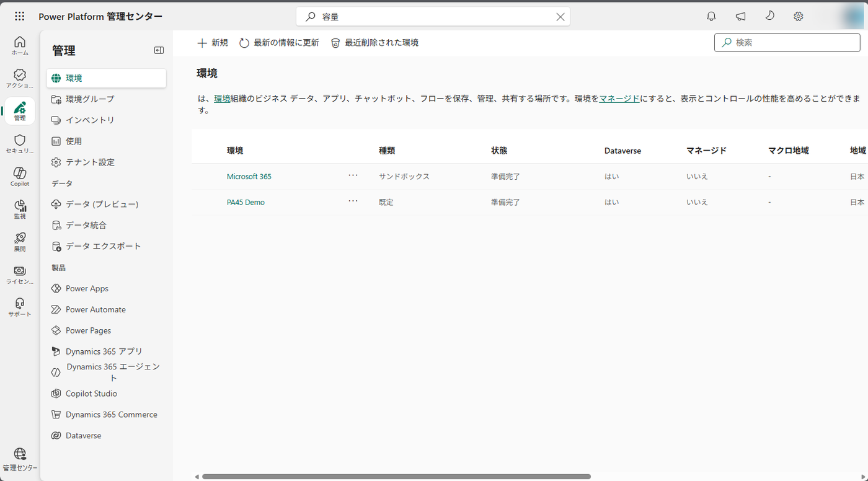This screenshot has width=868, height=481.
Task: Open インベントリ in the navigation
Action: [106, 120]
